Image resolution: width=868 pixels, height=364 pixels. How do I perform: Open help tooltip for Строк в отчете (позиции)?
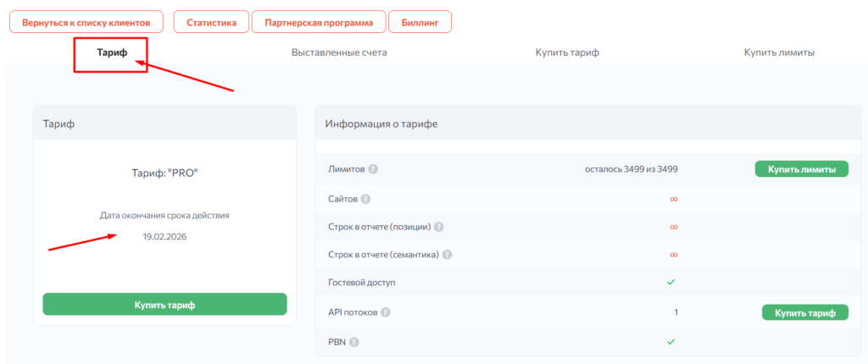coord(439,228)
